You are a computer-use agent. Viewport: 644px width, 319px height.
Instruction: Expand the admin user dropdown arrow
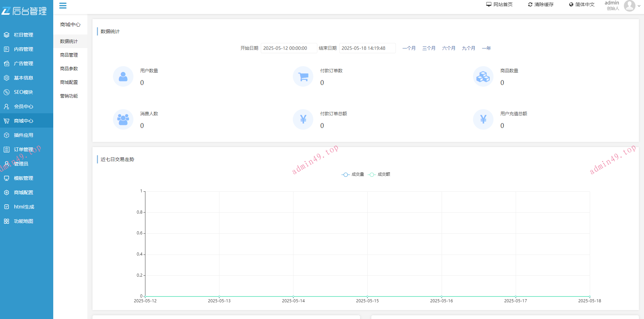(x=639, y=6)
